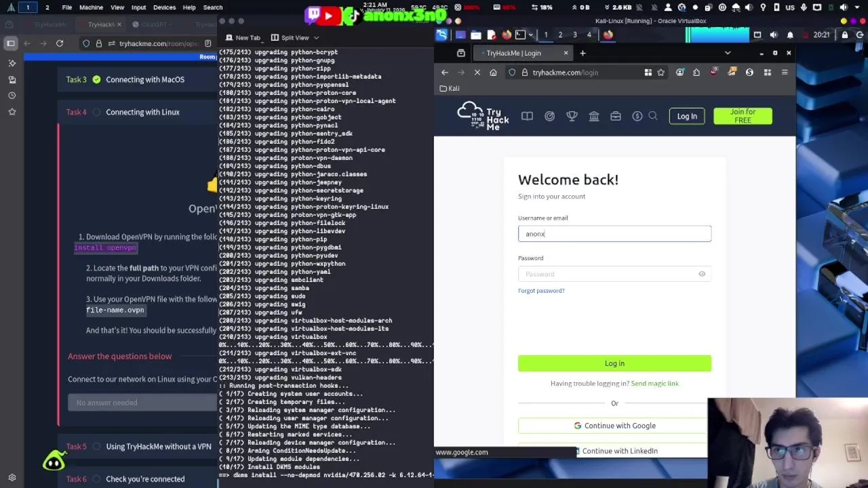
Task: Click the Password input field
Action: (614, 274)
